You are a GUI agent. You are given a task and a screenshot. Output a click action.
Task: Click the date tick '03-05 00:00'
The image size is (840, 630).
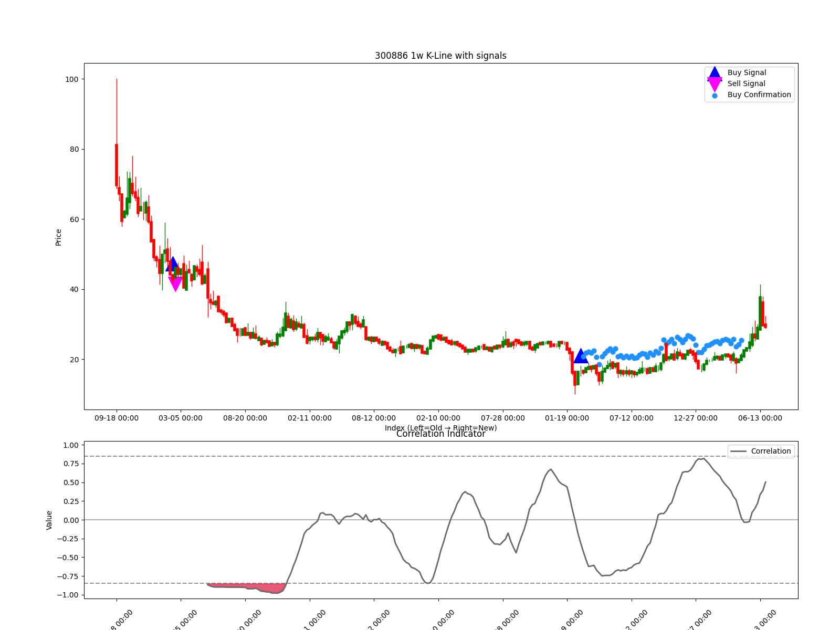tap(181, 418)
